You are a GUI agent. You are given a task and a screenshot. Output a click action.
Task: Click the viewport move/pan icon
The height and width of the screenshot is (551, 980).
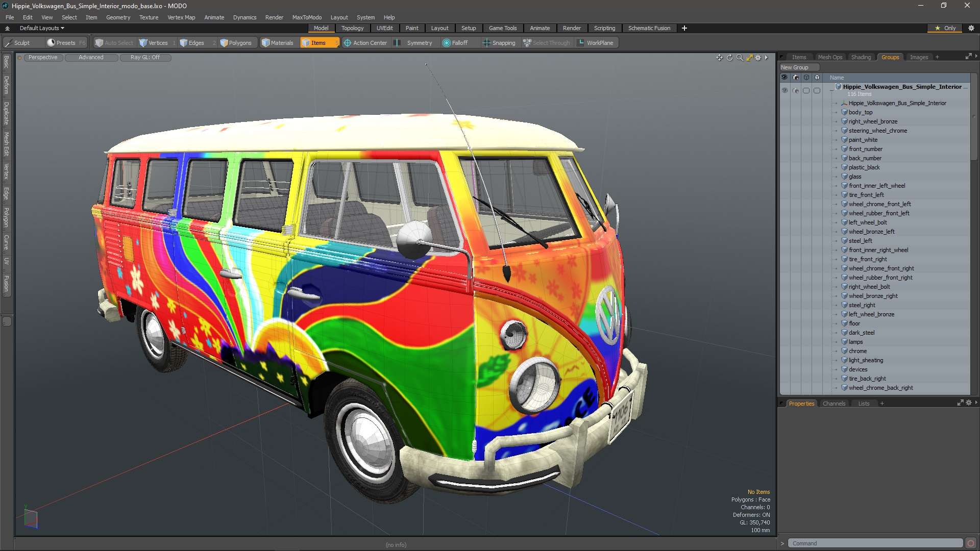[719, 58]
